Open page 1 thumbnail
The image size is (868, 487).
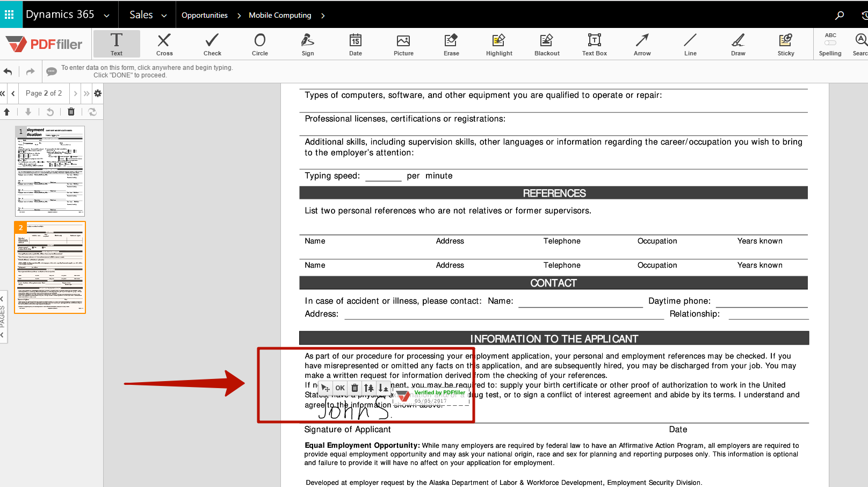50,171
